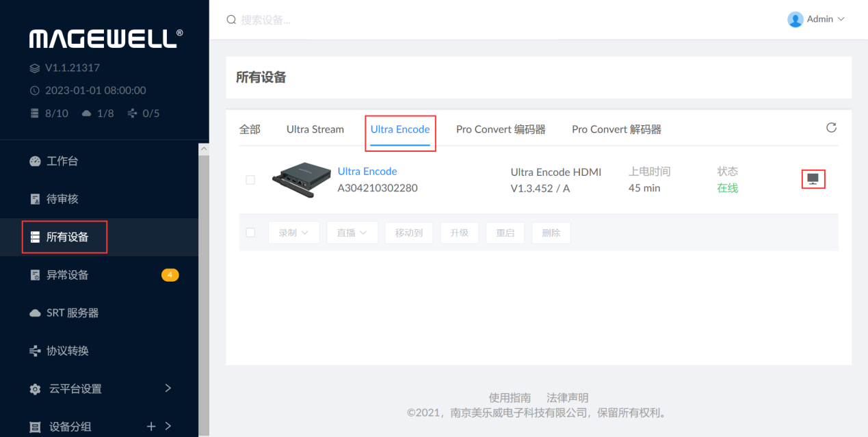The image size is (868, 437).
Task: Click the orange badge showing 4
Action: (170, 275)
